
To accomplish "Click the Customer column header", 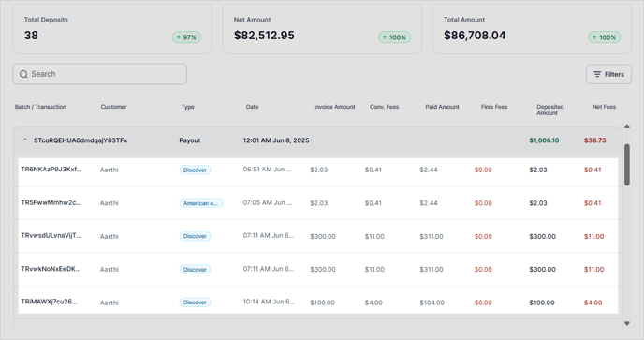I will (x=113, y=107).
